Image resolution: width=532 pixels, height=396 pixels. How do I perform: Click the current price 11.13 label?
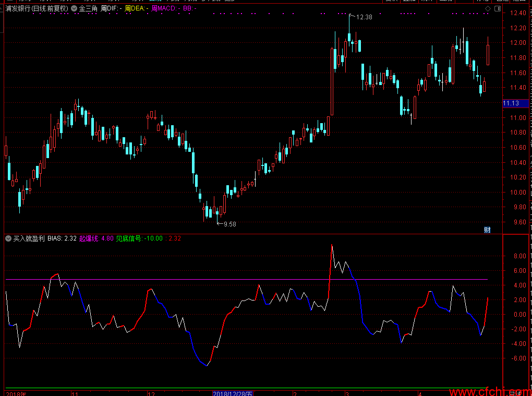(x=511, y=103)
